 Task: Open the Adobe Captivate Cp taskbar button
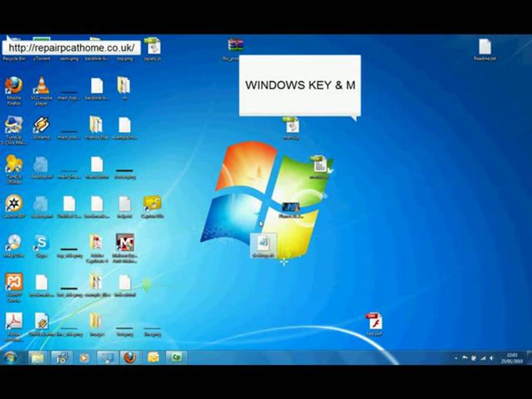[x=176, y=357]
